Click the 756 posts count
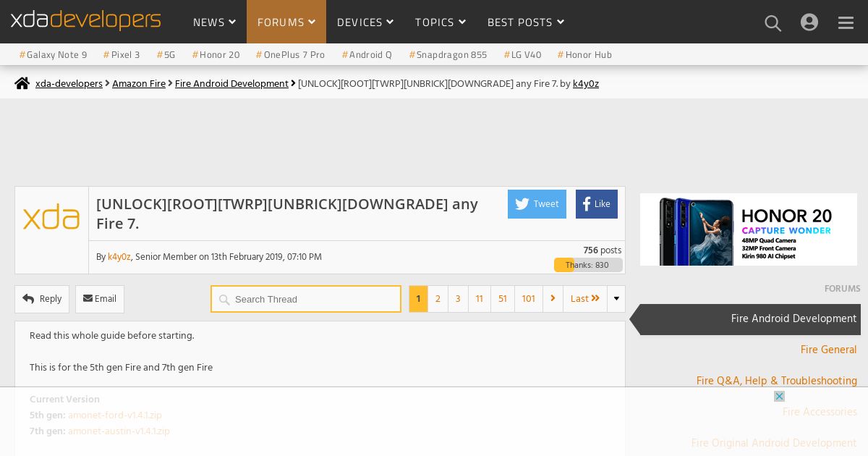 coord(603,250)
